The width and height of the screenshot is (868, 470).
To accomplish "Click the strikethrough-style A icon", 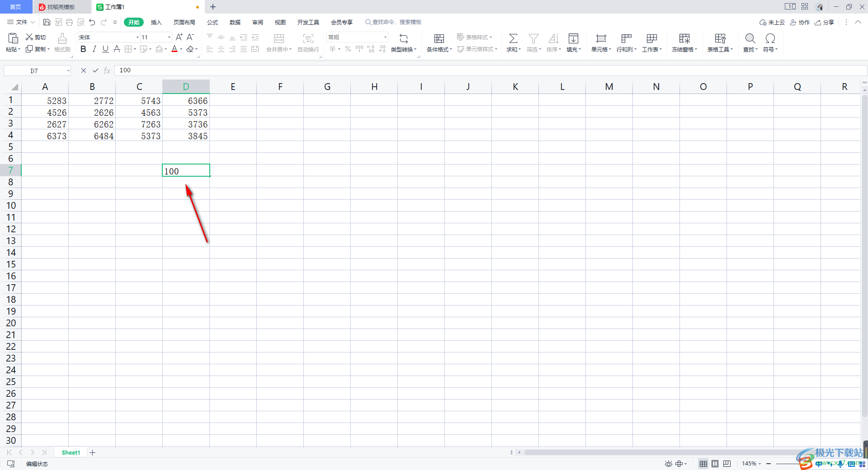I will [117, 49].
